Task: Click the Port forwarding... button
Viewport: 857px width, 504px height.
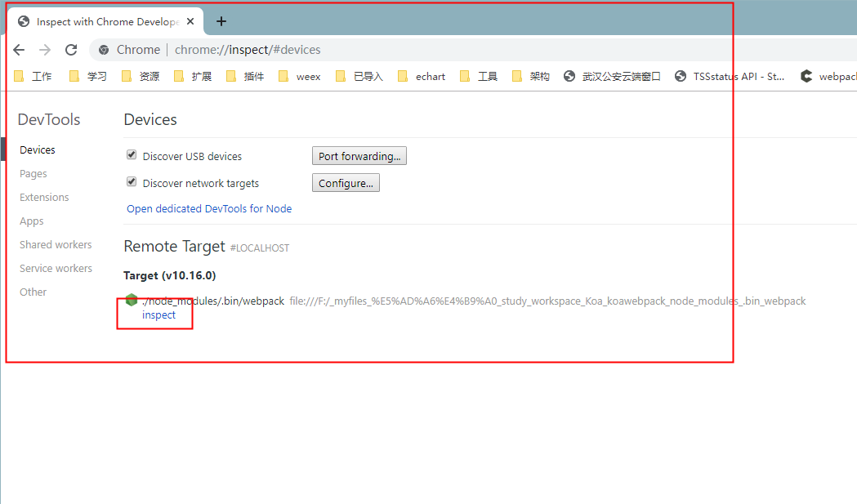Action: pos(359,156)
